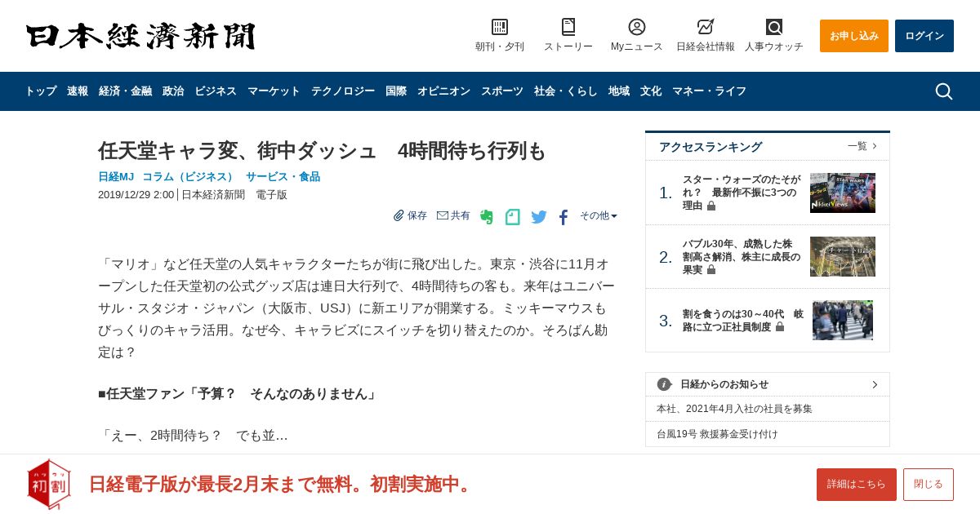The width and height of the screenshot is (980, 514).
Task: Open the ビジネス section
Action: point(216,91)
